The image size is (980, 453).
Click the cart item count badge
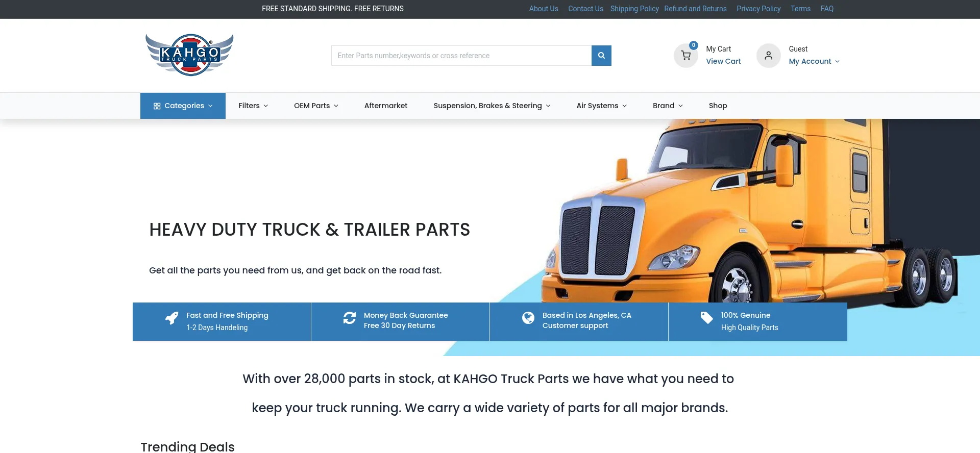tap(694, 45)
